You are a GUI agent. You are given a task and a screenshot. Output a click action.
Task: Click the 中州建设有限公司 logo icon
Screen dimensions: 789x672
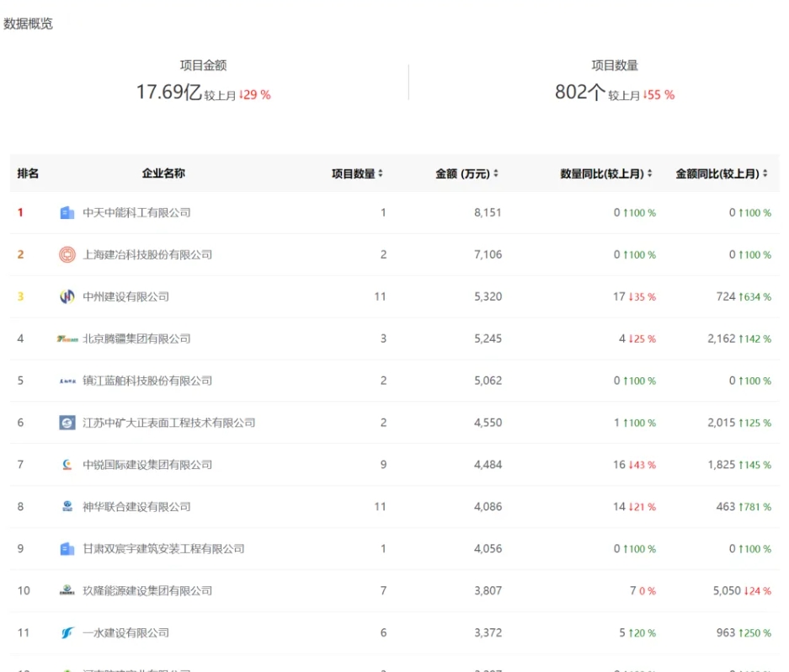[67, 297]
